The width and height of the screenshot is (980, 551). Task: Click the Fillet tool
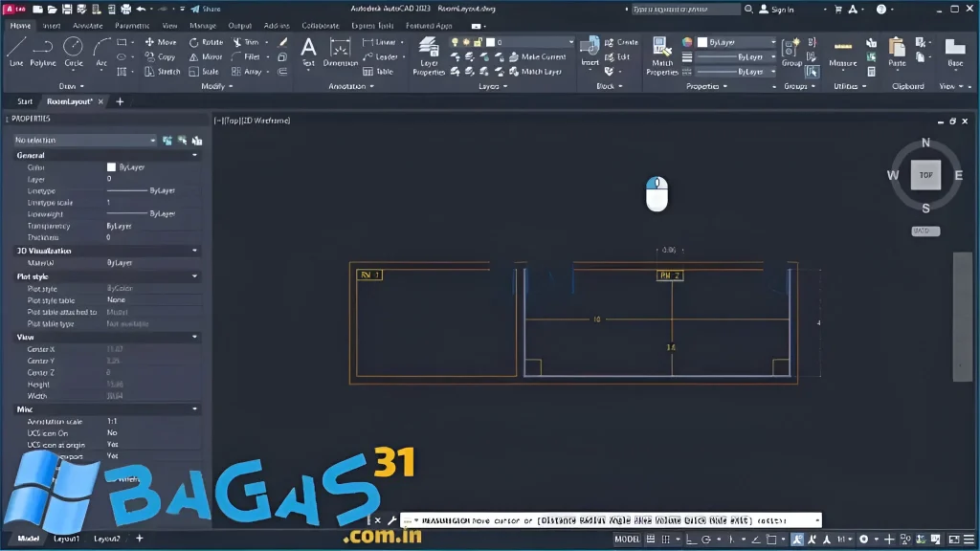(246, 56)
